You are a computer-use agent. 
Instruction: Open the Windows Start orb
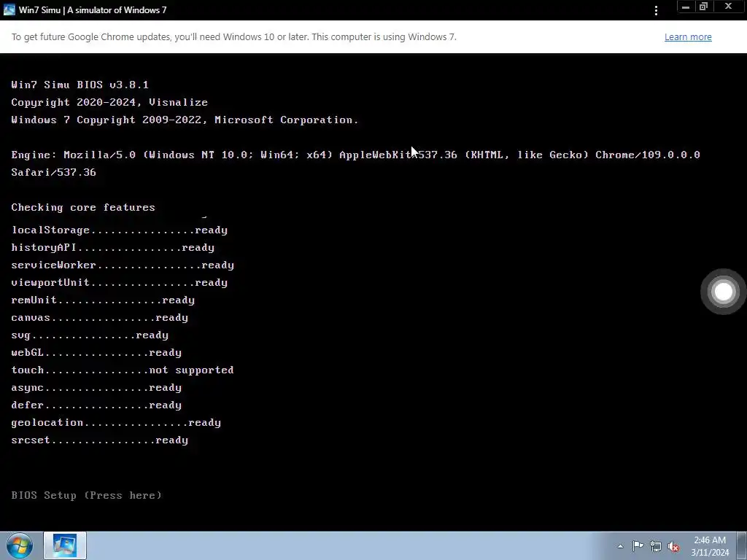(x=20, y=545)
